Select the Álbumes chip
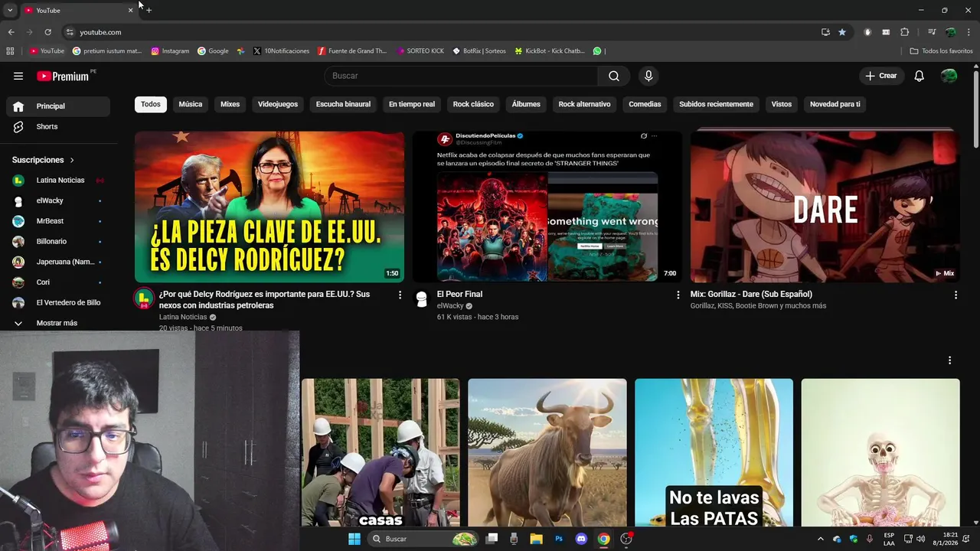The image size is (980, 551). [x=526, y=104]
